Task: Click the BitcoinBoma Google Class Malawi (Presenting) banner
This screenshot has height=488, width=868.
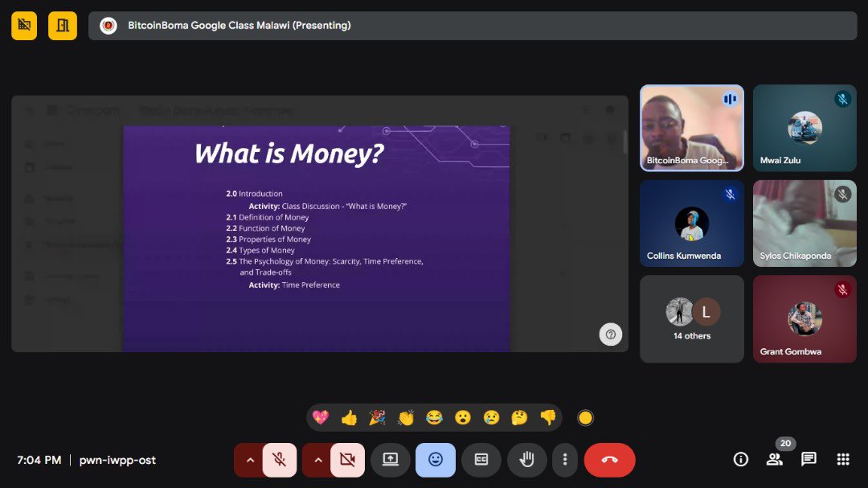Action: pyautogui.click(x=473, y=26)
